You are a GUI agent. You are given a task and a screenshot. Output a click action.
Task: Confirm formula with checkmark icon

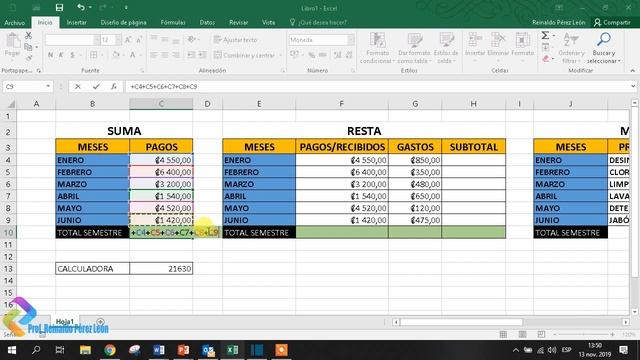(x=96, y=87)
